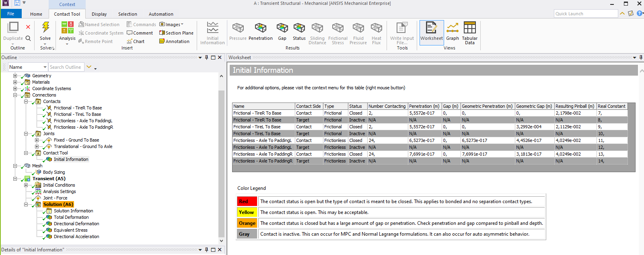This screenshot has width=644, height=255.
Task: Insert a Section Plane
Action: tap(176, 33)
